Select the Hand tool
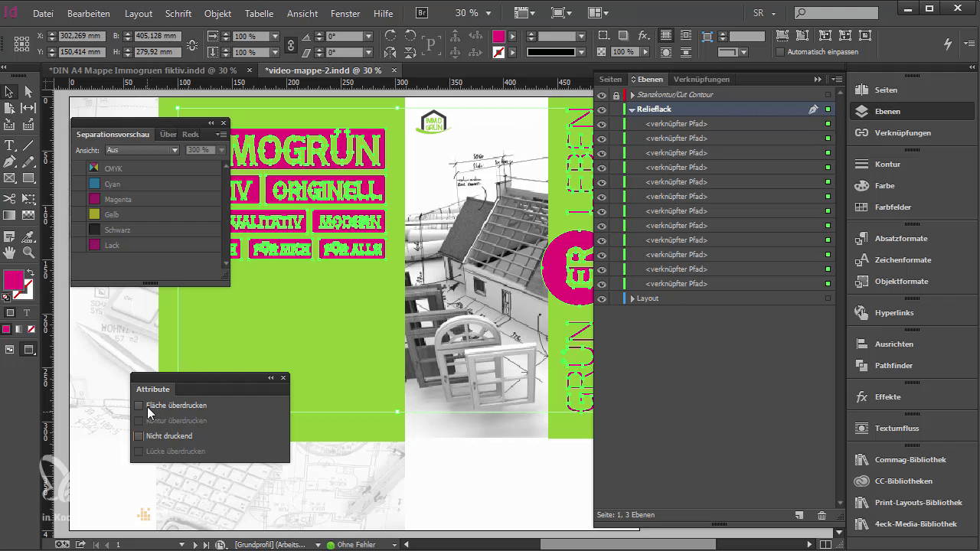This screenshot has height=551, width=980. [x=10, y=252]
